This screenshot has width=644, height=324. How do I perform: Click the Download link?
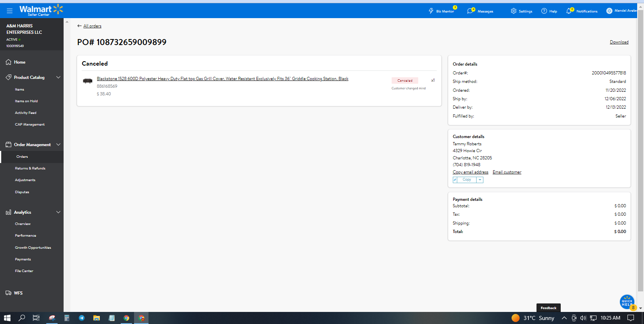coord(619,42)
